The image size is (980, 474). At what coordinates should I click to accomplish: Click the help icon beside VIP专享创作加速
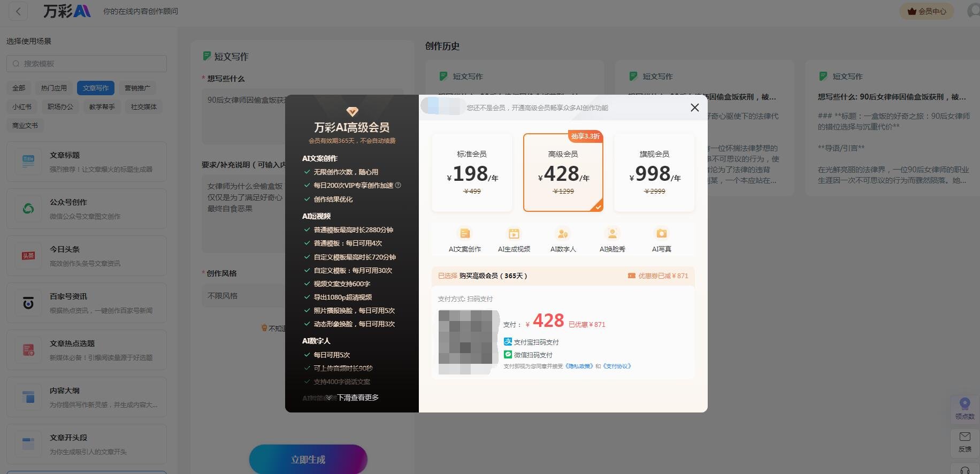[398, 186]
